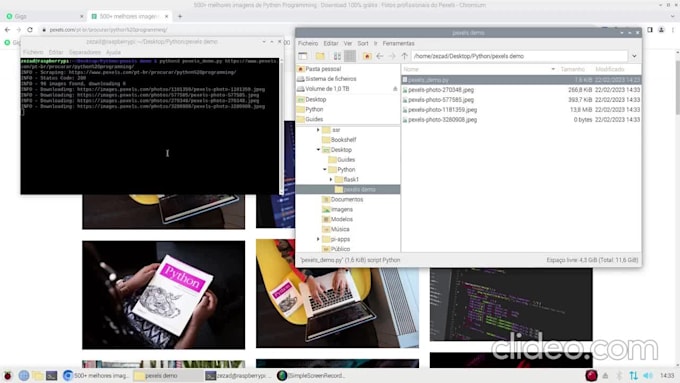This screenshot has width=680, height=383.
Task: Open the Ferramentas menu
Action: (x=398, y=43)
